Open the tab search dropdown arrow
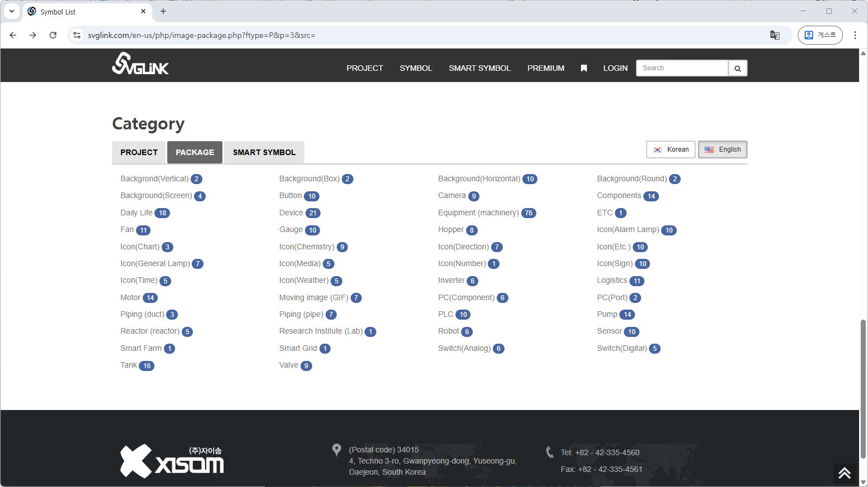Image resolution: width=868 pixels, height=487 pixels. tap(12, 11)
